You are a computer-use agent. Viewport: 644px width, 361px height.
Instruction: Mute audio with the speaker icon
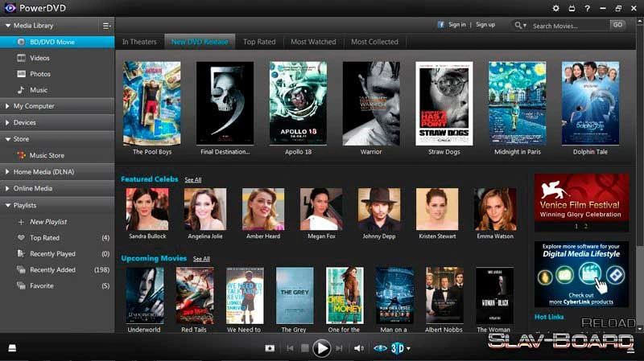(358, 348)
